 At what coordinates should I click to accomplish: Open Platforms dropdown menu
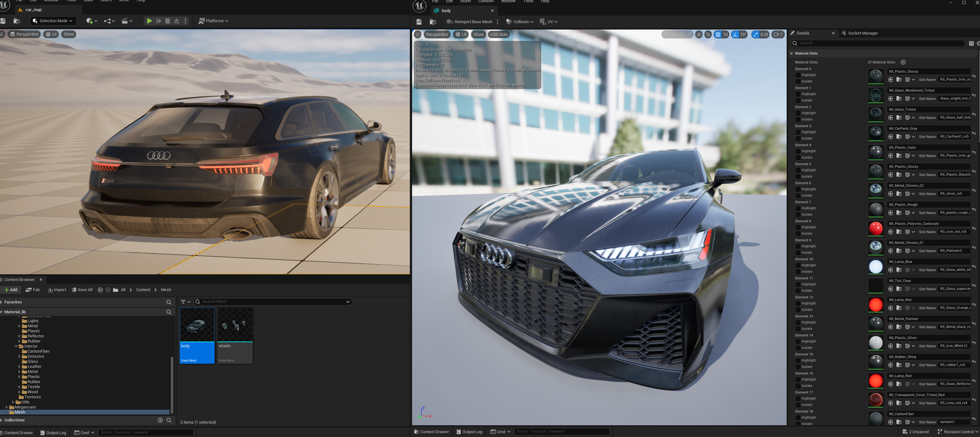213,21
